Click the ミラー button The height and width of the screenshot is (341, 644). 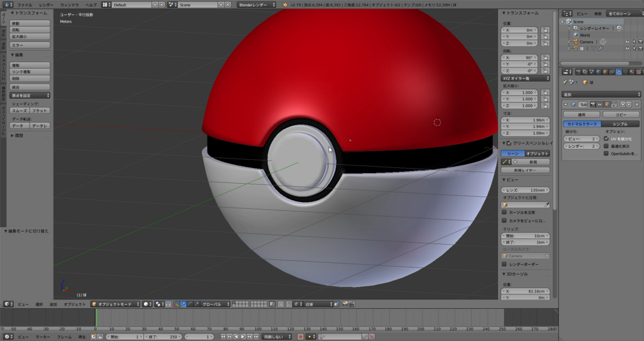[30, 45]
